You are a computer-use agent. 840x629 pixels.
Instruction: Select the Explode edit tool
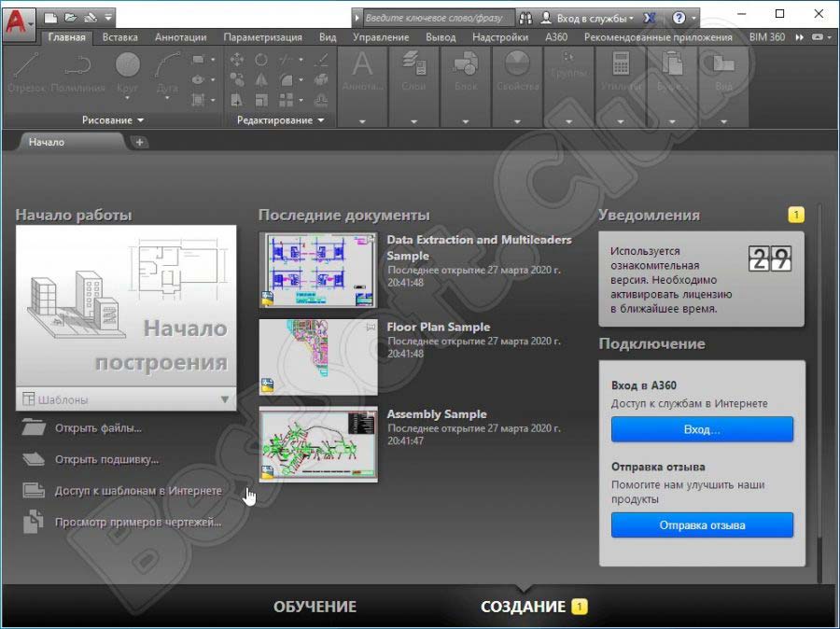(321, 80)
